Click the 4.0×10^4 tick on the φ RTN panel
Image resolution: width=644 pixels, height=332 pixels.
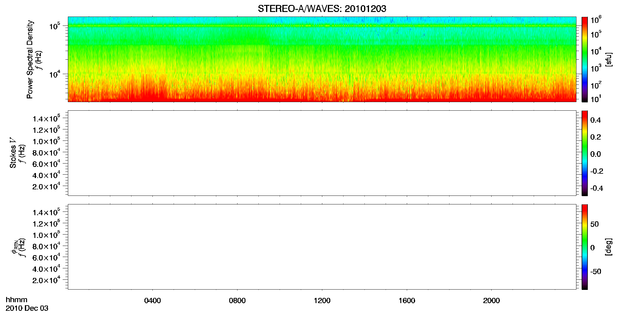[46, 268]
